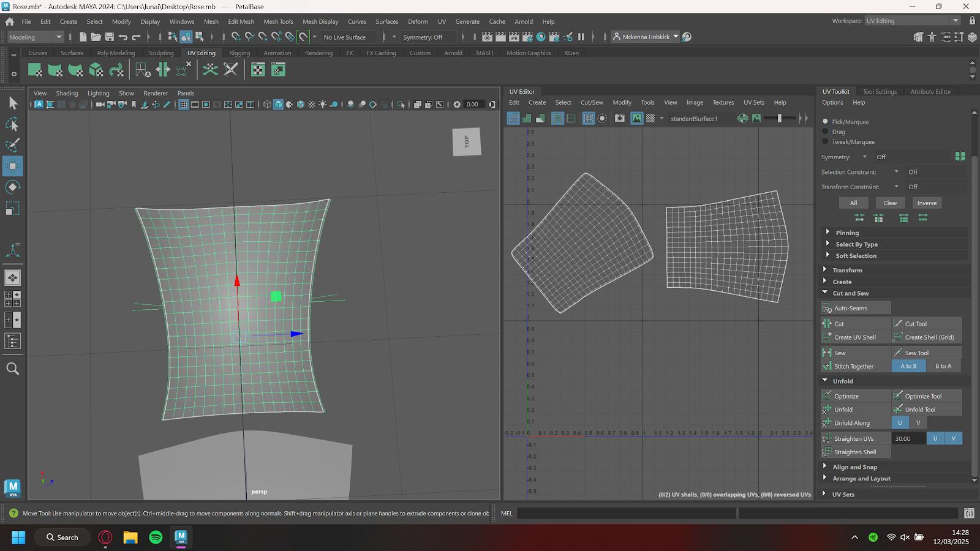
Task: Open the Modeling menu set dropdown
Action: 36,37
